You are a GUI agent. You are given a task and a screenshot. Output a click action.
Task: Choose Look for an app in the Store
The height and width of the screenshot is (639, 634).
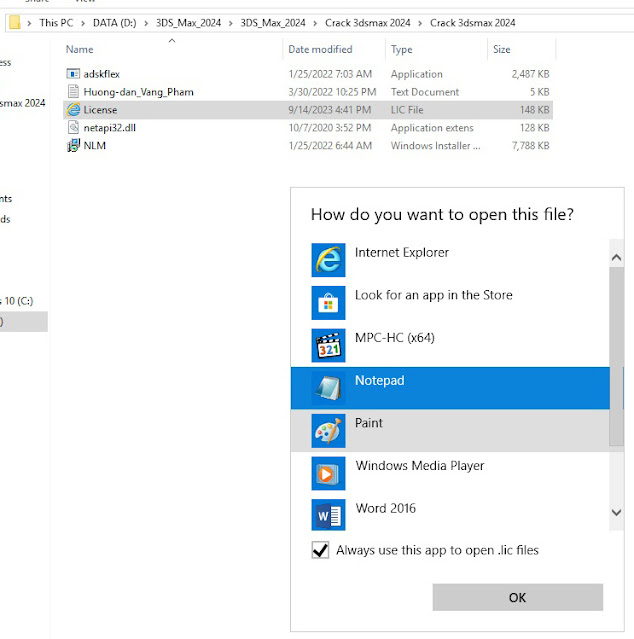[x=450, y=303]
